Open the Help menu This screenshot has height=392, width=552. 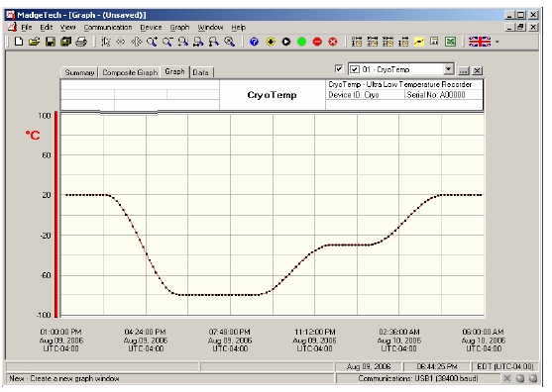point(238,27)
